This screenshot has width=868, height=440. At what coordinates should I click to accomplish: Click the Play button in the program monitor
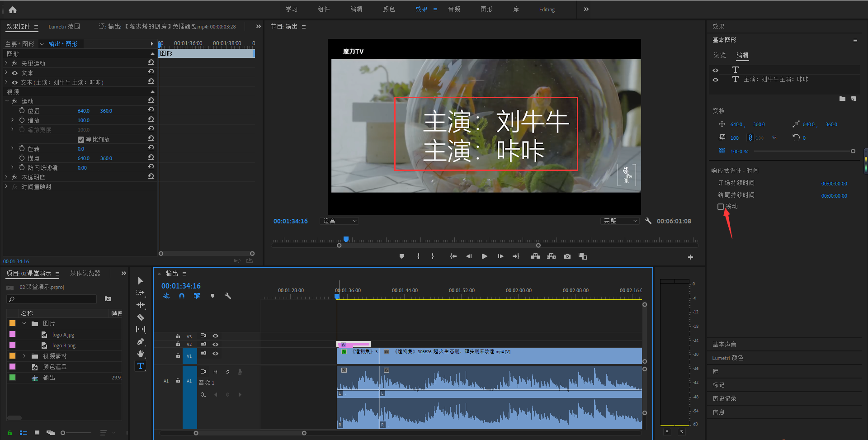pos(484,256)
